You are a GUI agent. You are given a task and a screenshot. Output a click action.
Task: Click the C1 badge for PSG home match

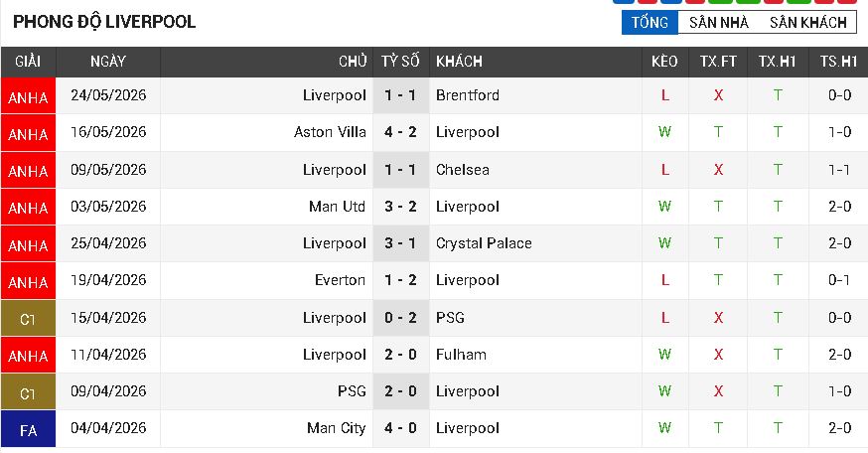tap(28, 392)
